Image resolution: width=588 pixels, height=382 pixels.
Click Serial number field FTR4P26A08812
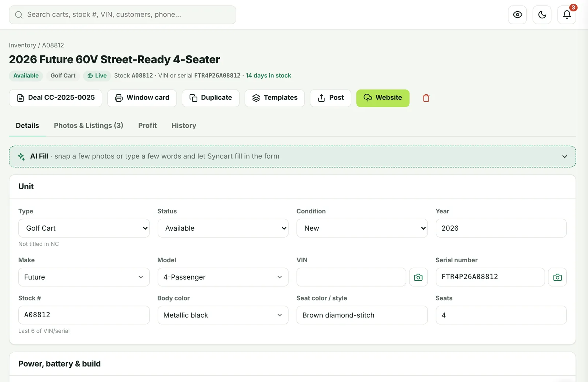coord(490,277)
